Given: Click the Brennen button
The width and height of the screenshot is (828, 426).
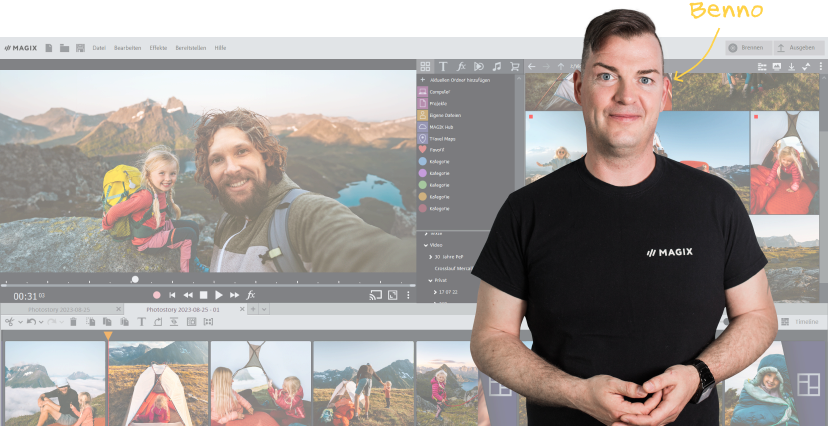Looking at the screenshot, I should (x=746, y=47).
